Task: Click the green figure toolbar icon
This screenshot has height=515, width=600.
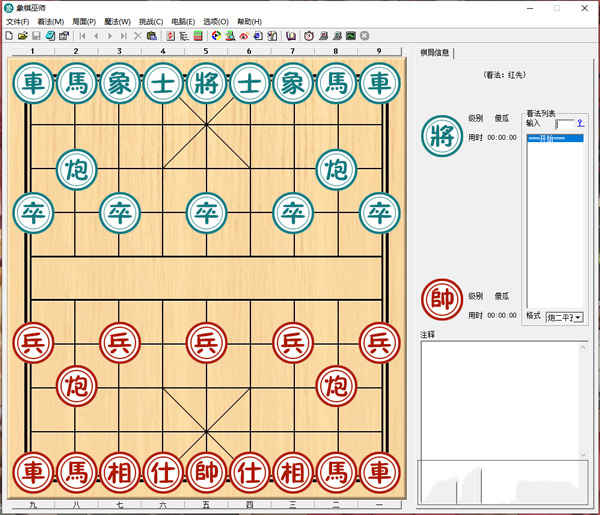Action: (230, 36)
